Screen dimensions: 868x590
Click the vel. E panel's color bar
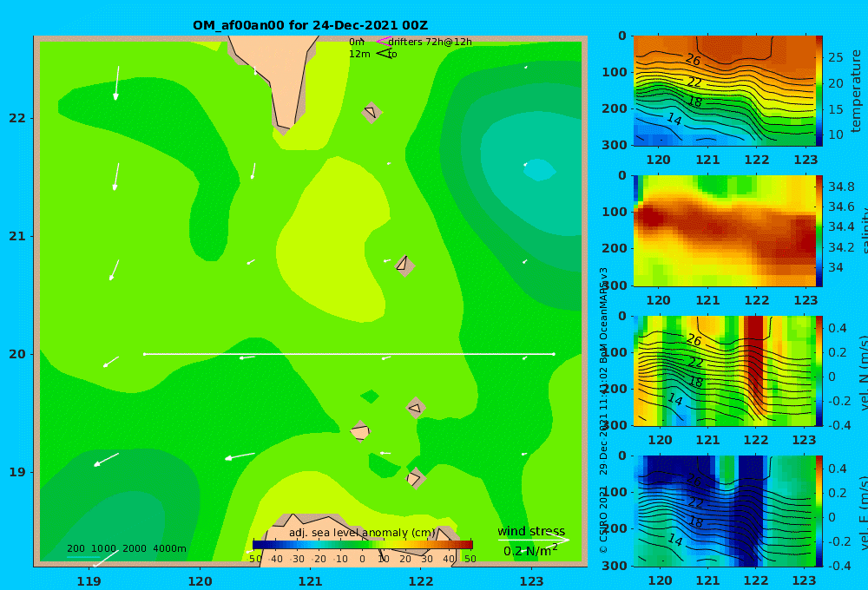point(819,511)
